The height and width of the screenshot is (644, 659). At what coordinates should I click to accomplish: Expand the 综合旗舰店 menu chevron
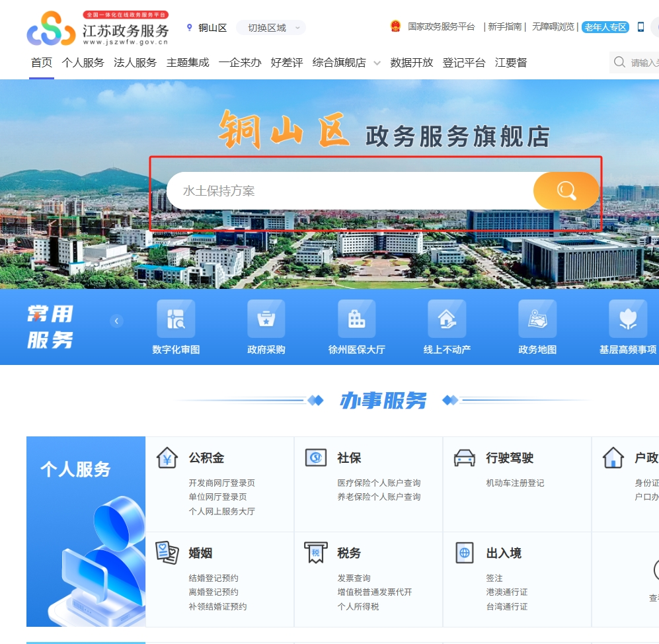click(377, 63)
